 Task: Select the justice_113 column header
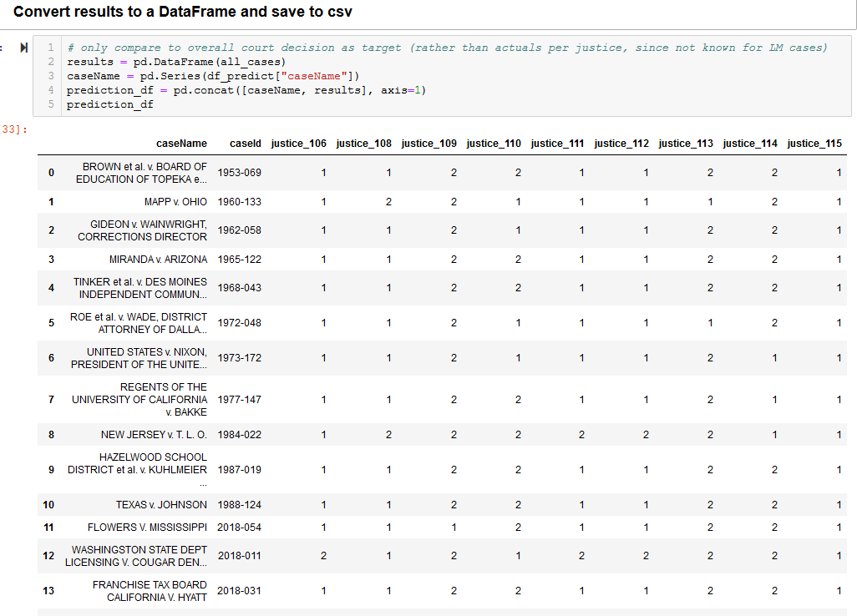[x=686, y=143]
